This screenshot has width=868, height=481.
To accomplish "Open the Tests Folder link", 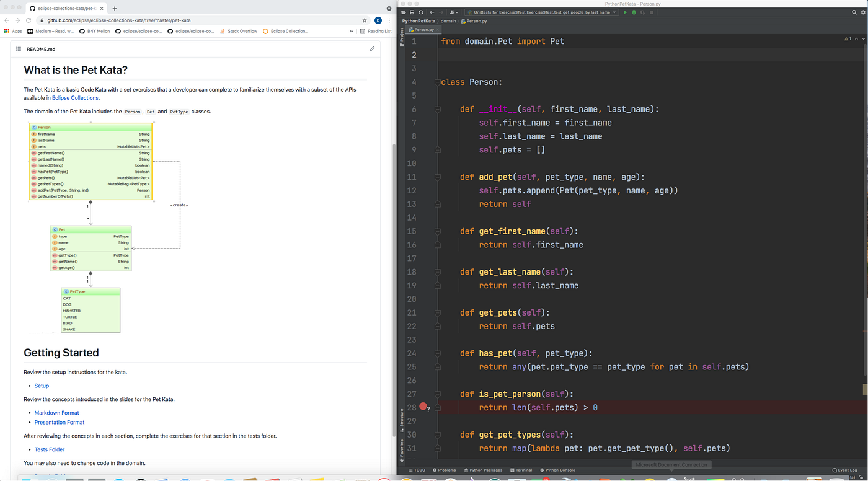I will 50,449.
